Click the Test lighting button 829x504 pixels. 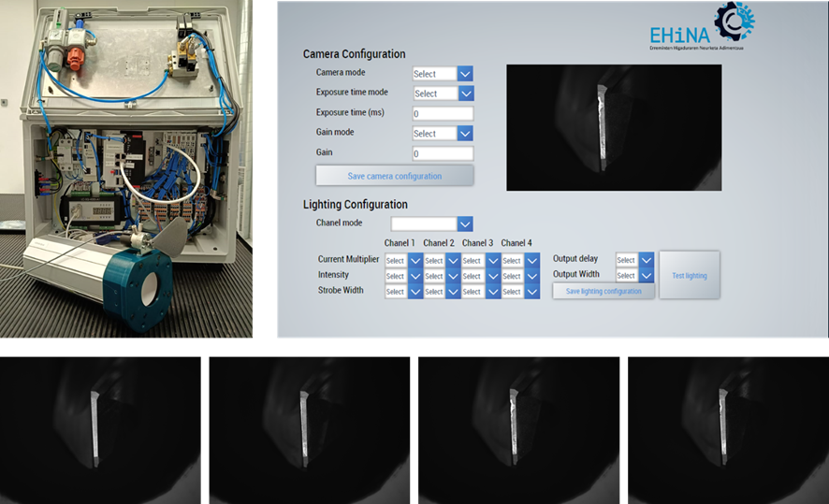tap(690, 275)
